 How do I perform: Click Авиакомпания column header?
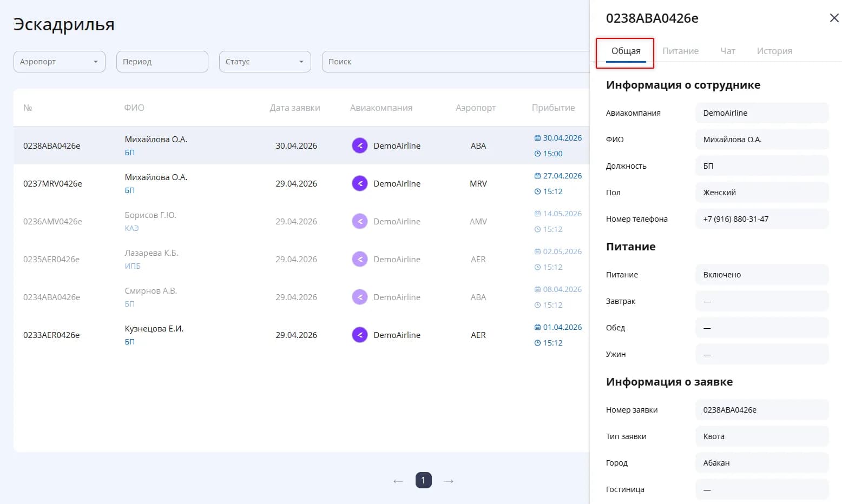381,108
